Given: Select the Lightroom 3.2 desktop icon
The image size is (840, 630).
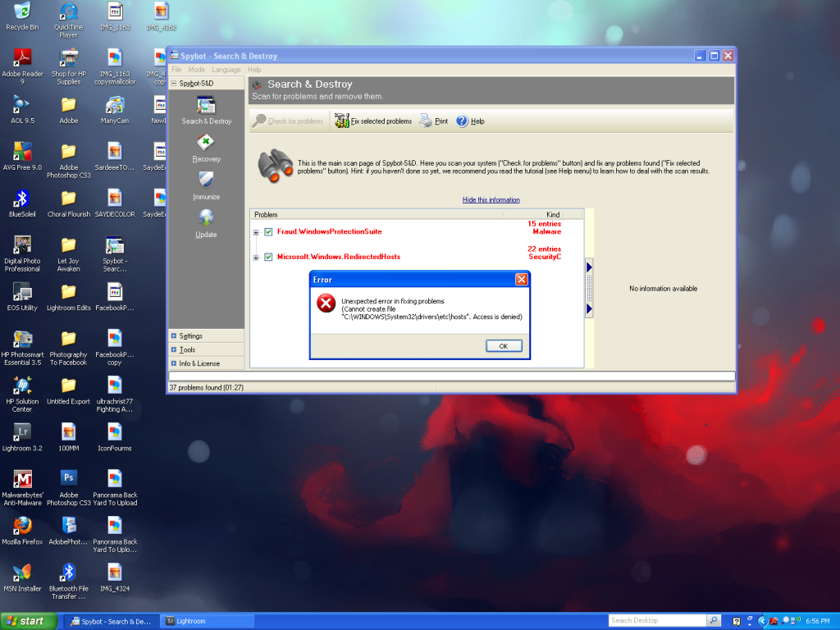Looking at the screenshot, I should point(22,437).
